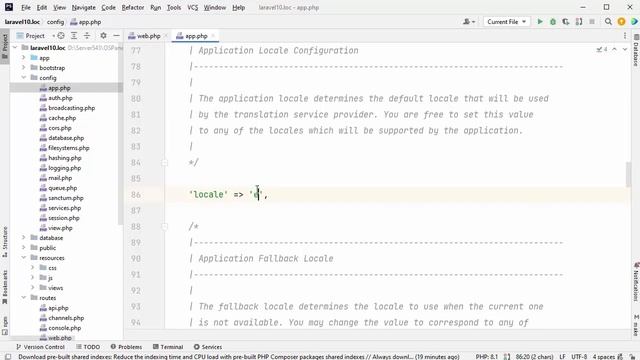Run the current file with the green play icon
This screenshot has height=360, width=640.
coord(540,22)
